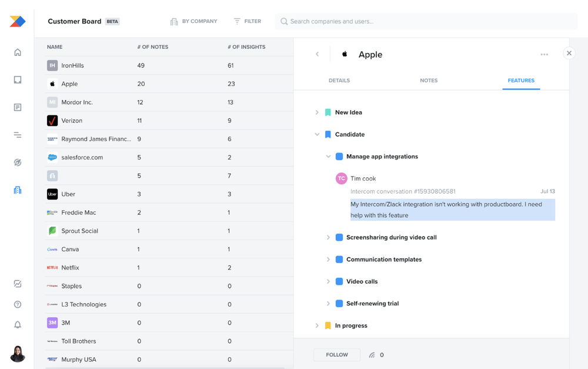Screen dimensions: 588x369
Task: Select the Mordor Inc. row
Action: point(169,102)
